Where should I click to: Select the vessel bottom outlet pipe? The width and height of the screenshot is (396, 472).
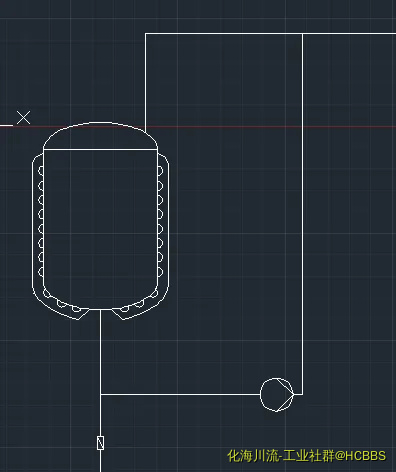click(100, 390)
